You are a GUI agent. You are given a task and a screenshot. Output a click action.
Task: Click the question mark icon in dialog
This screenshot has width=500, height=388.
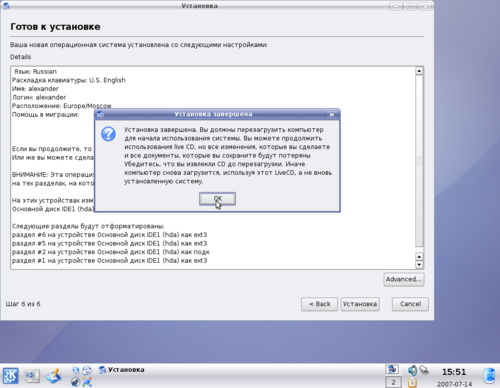(108, 134)
